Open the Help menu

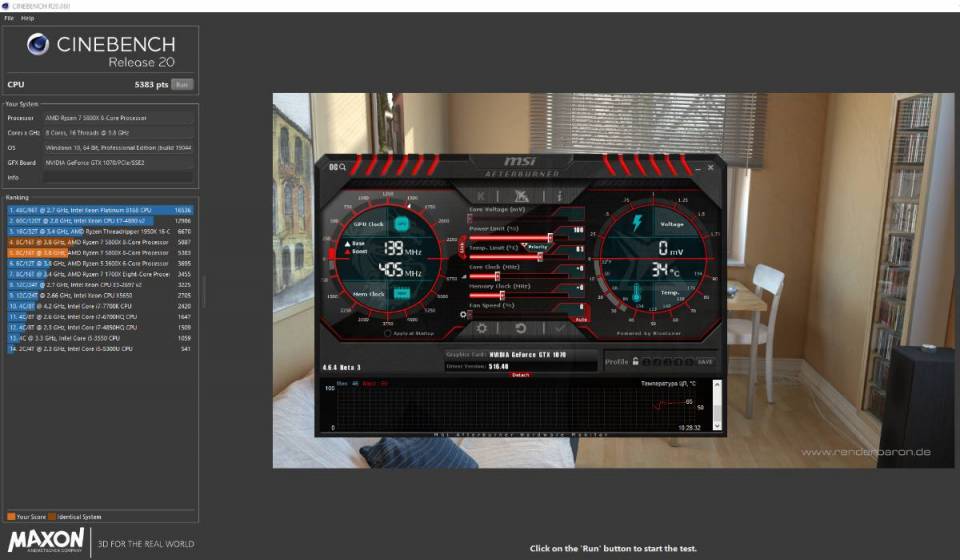pyautogui.click(x=28, y=18)
